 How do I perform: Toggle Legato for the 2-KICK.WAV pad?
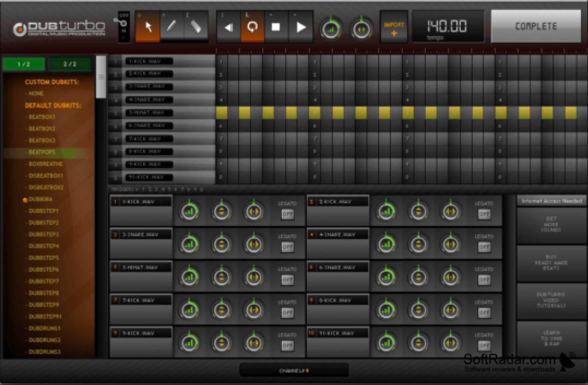click(484, 214)
